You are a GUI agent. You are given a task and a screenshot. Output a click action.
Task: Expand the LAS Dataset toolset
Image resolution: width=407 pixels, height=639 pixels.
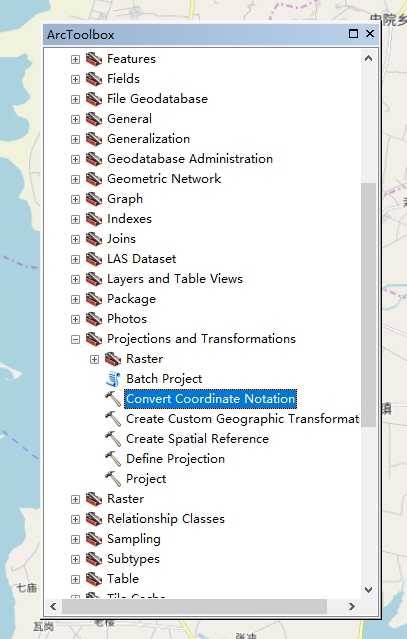pos(75,259)
